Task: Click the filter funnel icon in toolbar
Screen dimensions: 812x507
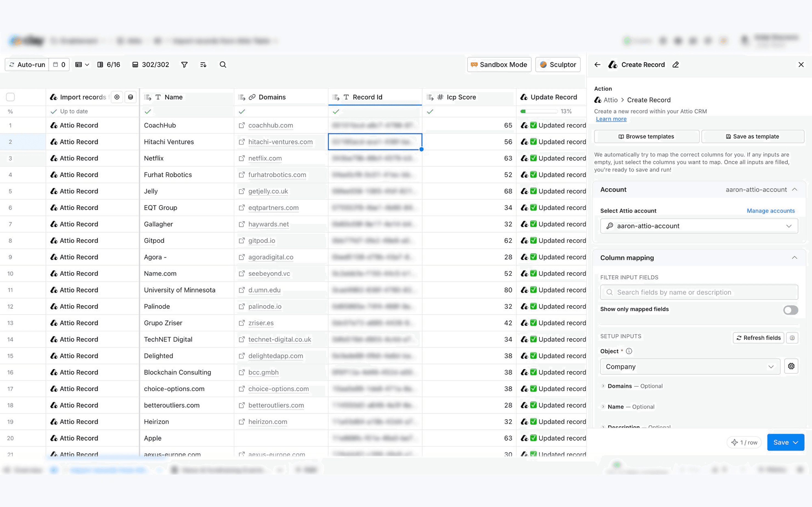Action: pos(184,65)
